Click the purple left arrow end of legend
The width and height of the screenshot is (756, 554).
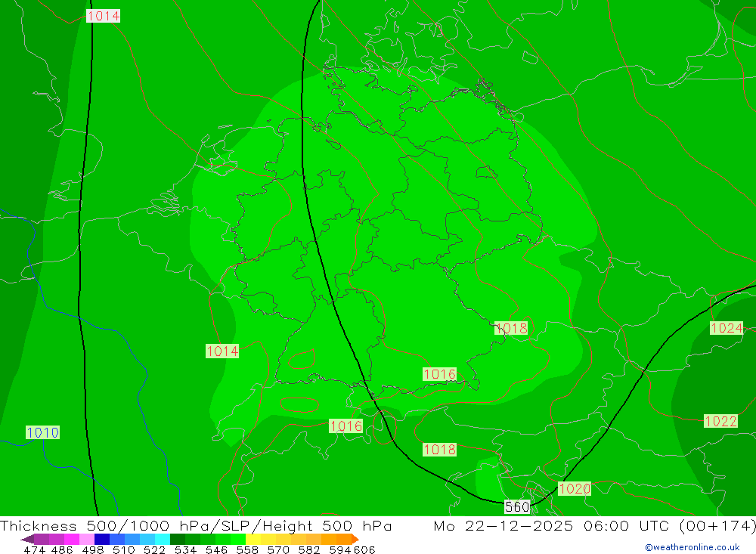tap(26, 539)
